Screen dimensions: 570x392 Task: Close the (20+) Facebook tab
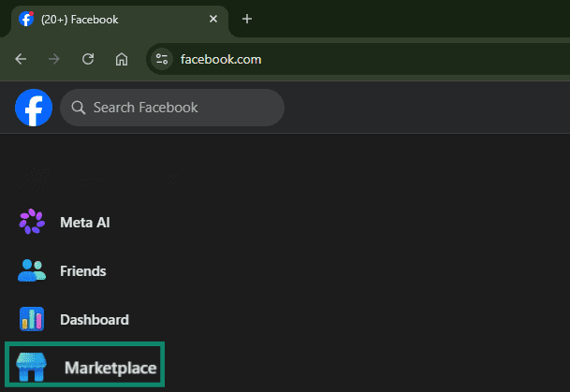coord(213,19)
